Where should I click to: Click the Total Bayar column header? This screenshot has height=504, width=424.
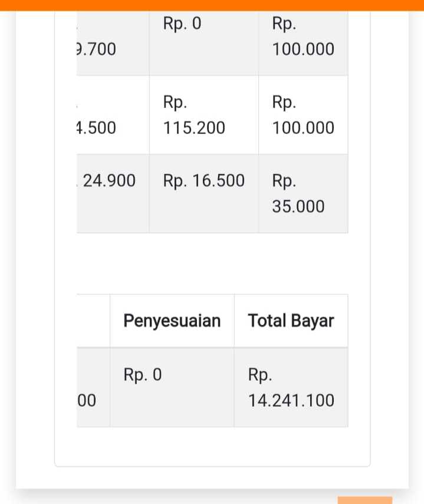click(x=291, y=320)
